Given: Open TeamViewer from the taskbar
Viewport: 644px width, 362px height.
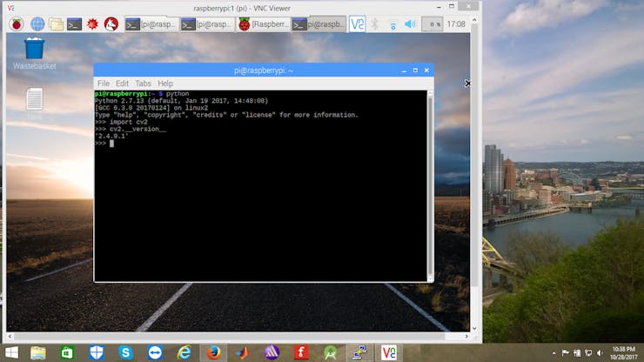Looking at the screenshot, I should pos(155,352).
